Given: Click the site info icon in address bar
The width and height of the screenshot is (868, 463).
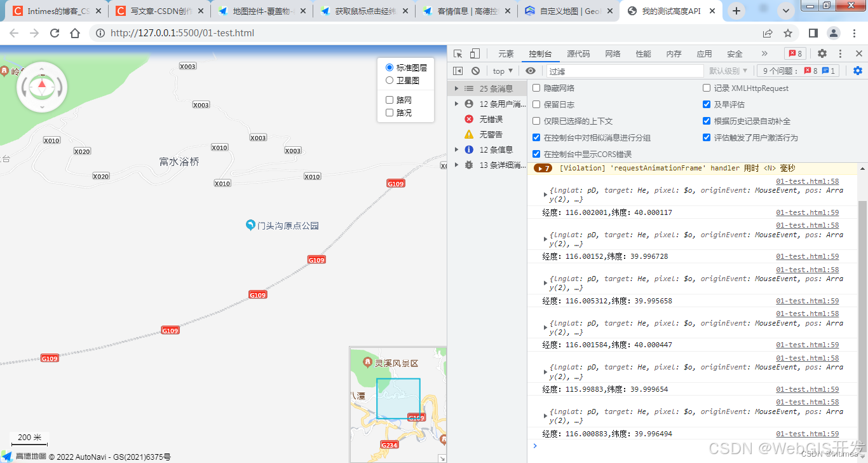Looking at the screenshot, I should point(100,33).
